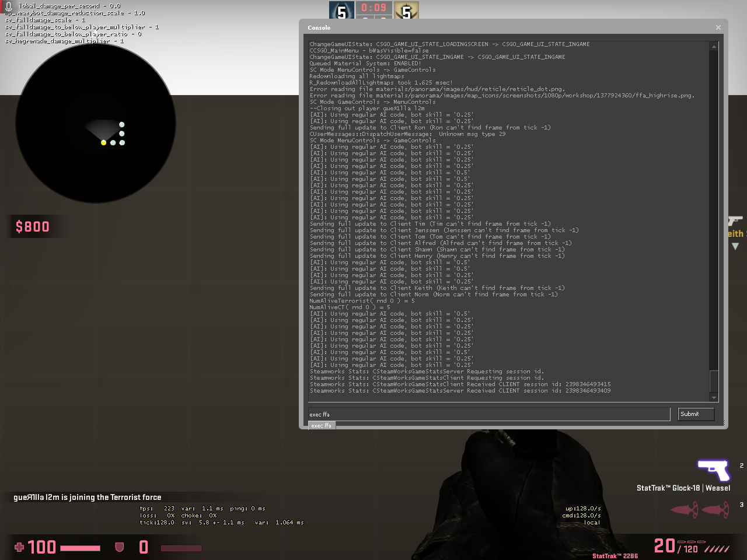
Task: Grab the console scrollbar thumb
Action: [714, 381]
